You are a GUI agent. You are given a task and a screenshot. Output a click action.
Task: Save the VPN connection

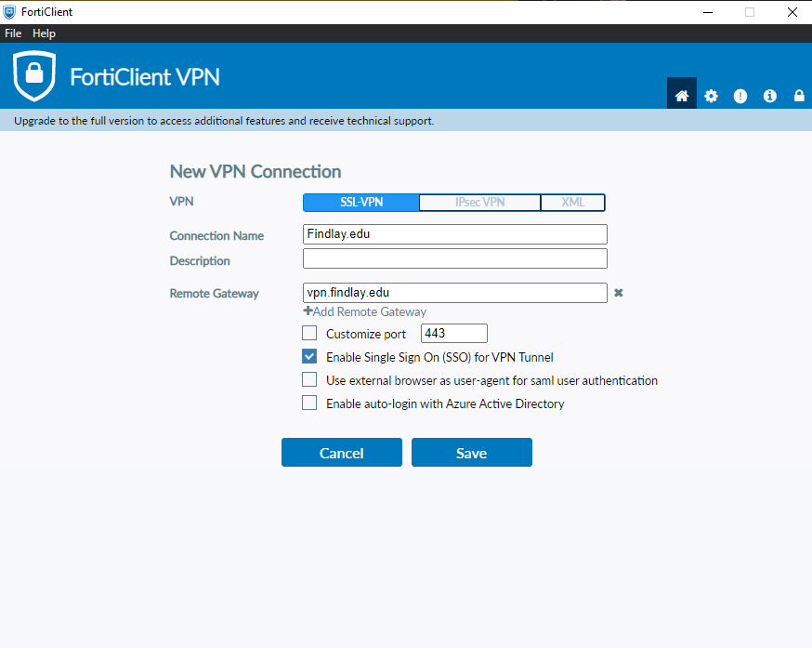pyautogui.click(x=472, y=453)
